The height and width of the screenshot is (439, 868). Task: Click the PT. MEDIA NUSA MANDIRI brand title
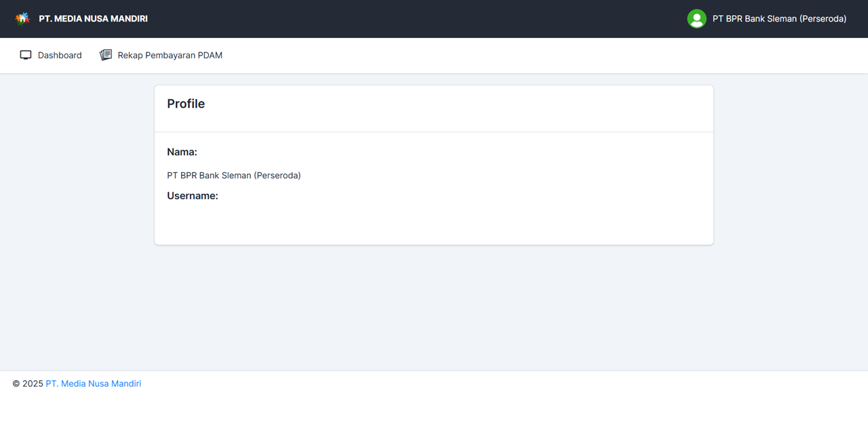click(x=94, y=18)
